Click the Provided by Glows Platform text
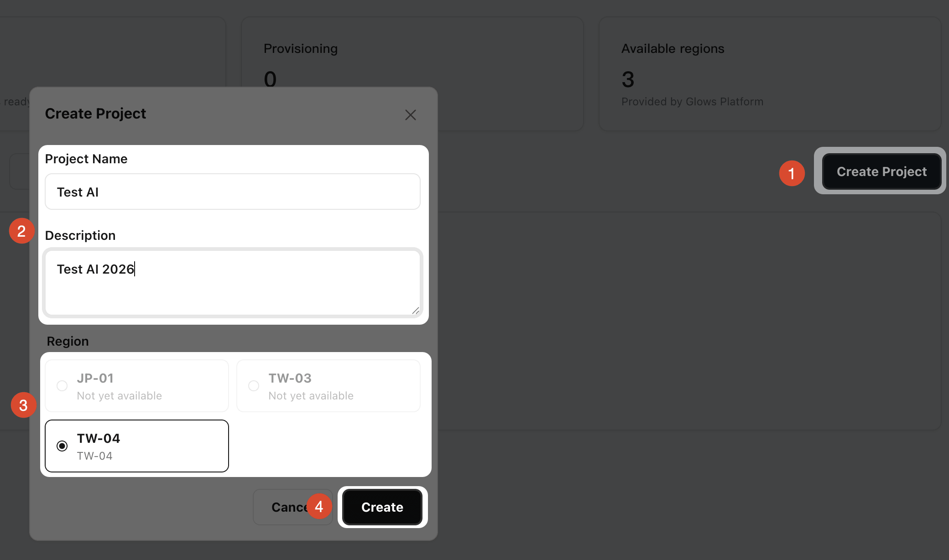This screenshot has width=949, height=560. [x=692, y=102]
